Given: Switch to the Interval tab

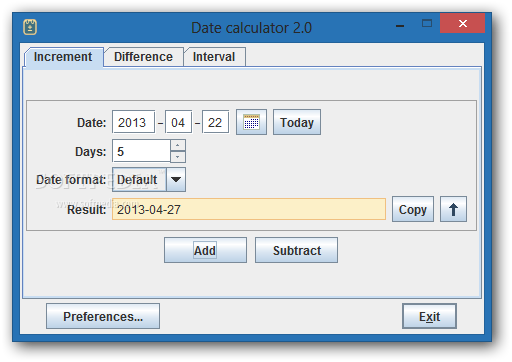Looking at the screenshot, I should click(x=214, y=57).
